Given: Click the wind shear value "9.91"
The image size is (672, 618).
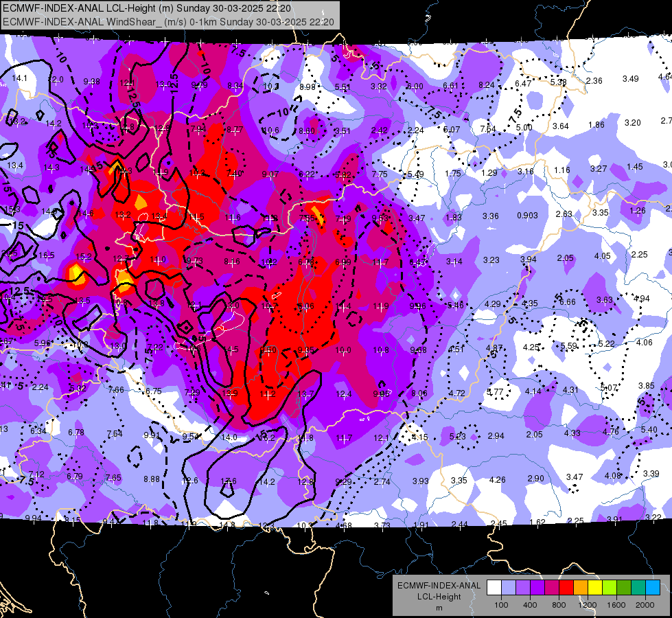Looking at the screenshot, I should pos(152,435).
